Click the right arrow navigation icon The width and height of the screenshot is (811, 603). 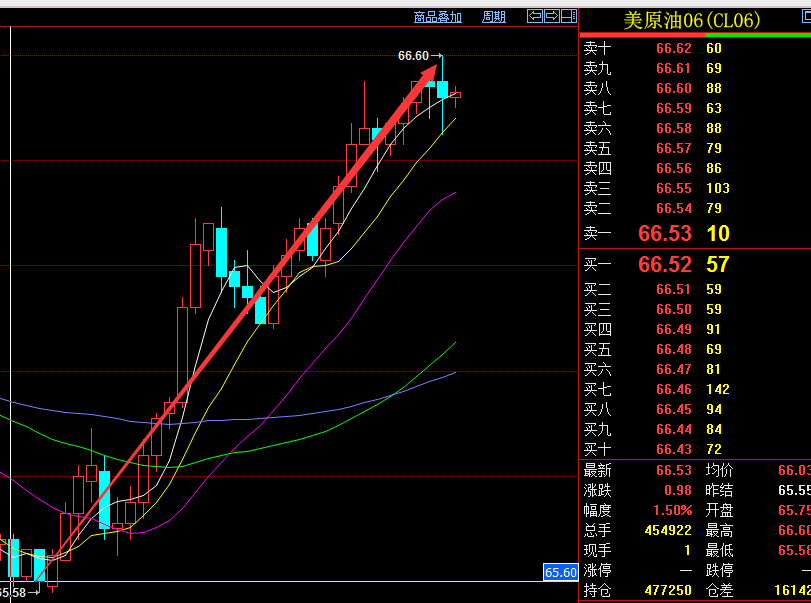pos(551,16)
